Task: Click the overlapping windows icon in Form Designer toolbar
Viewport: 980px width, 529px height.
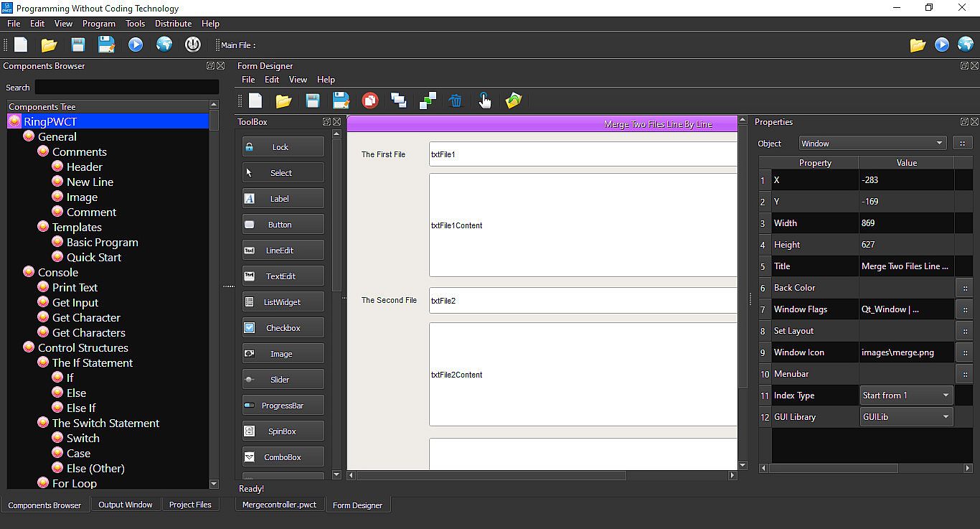Action: pos(398,100)
